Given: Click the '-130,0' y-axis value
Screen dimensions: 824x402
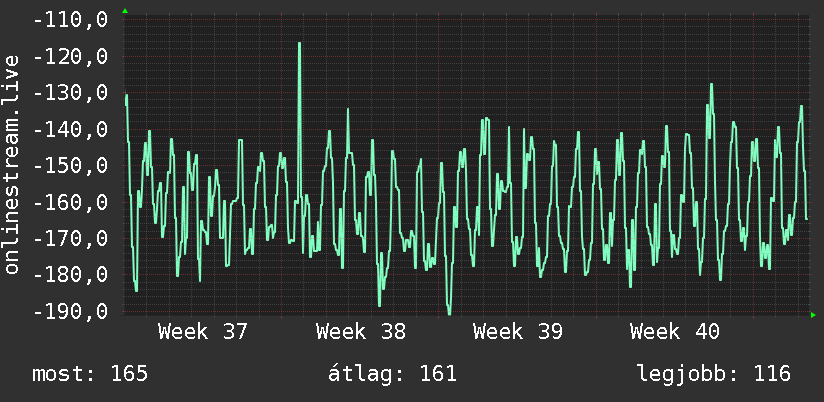Looking at the screenshot, I should coord(70,93).
